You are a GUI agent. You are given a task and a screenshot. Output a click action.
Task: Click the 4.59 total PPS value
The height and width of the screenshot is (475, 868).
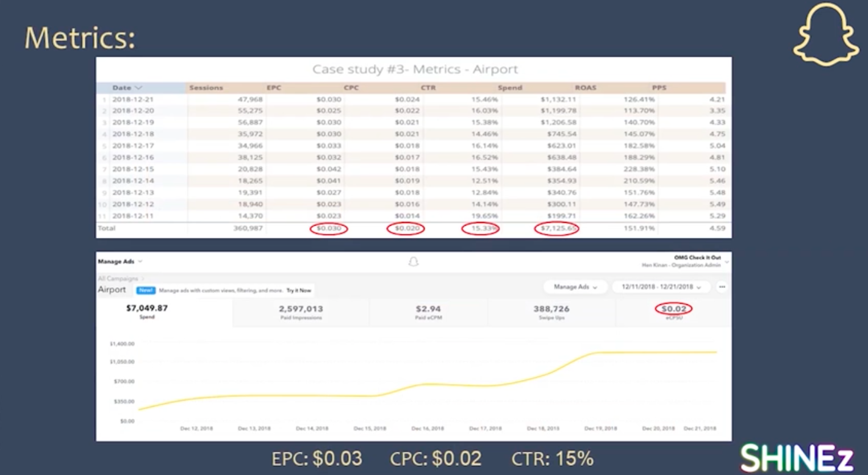tap(717, 229)
